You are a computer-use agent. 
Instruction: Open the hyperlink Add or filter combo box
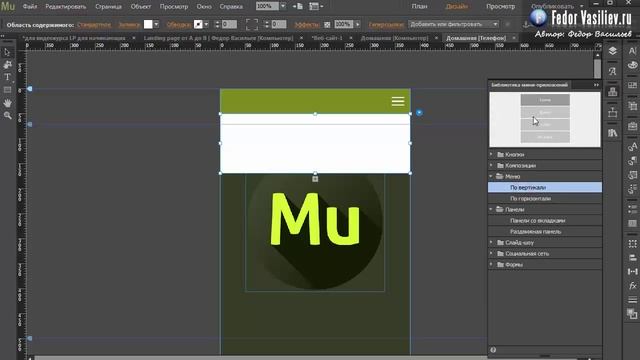click(453, 24)
